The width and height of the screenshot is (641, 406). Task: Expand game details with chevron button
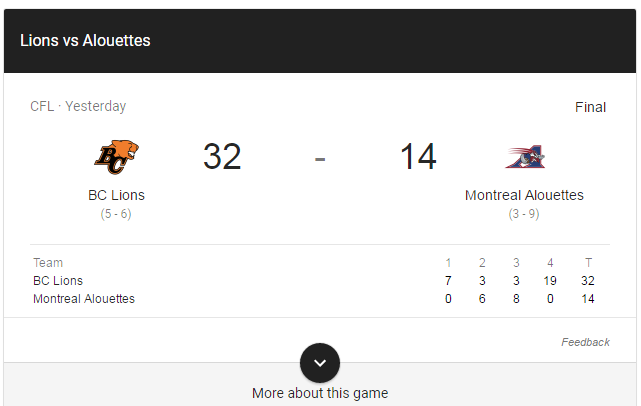point(320,363)
